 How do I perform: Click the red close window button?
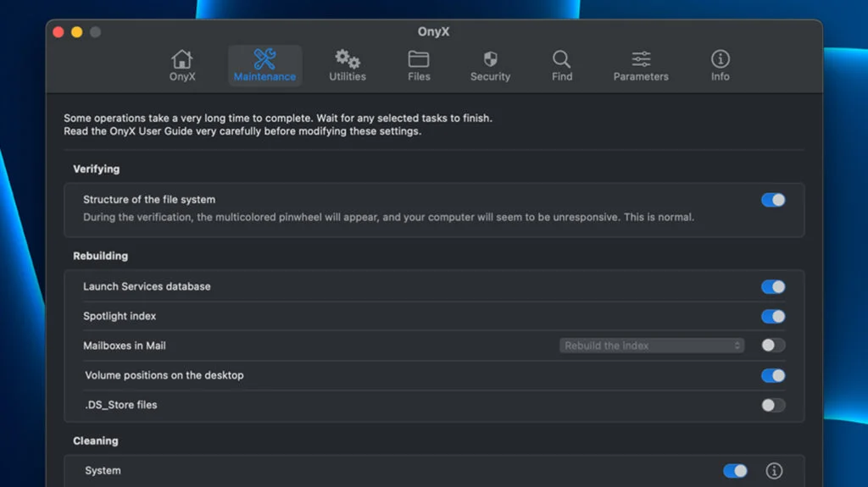58,32
